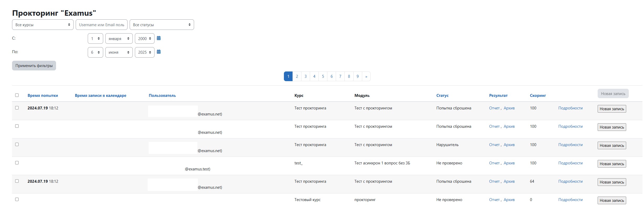
Task: Go to pagination page 4
Action: click(314, 76)
